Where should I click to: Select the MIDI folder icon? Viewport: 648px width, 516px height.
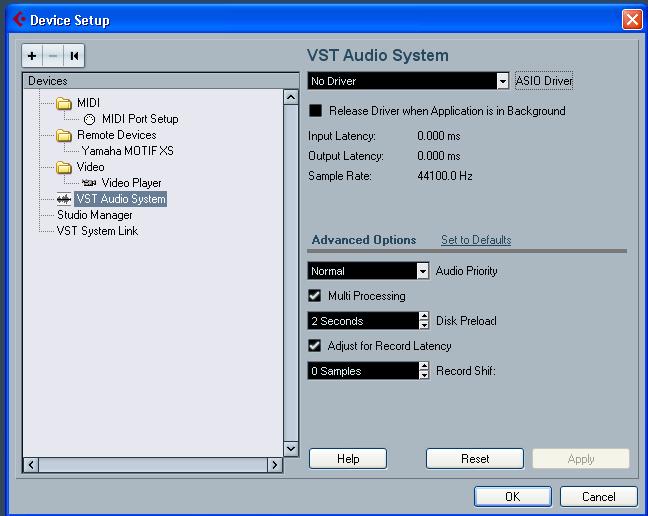pyautogui.click(x=64, y=103)
